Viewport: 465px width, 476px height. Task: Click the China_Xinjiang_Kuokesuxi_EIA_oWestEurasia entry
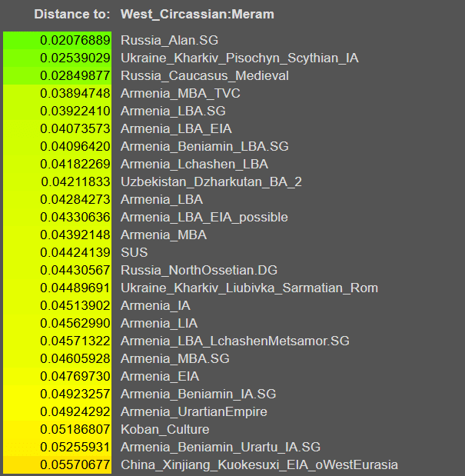(259, 464)
